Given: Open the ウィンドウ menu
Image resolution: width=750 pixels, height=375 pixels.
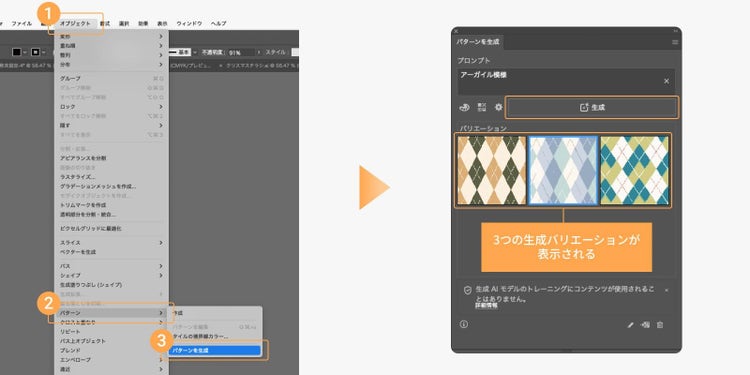Looking at the screenshot, I should (189, 23).
